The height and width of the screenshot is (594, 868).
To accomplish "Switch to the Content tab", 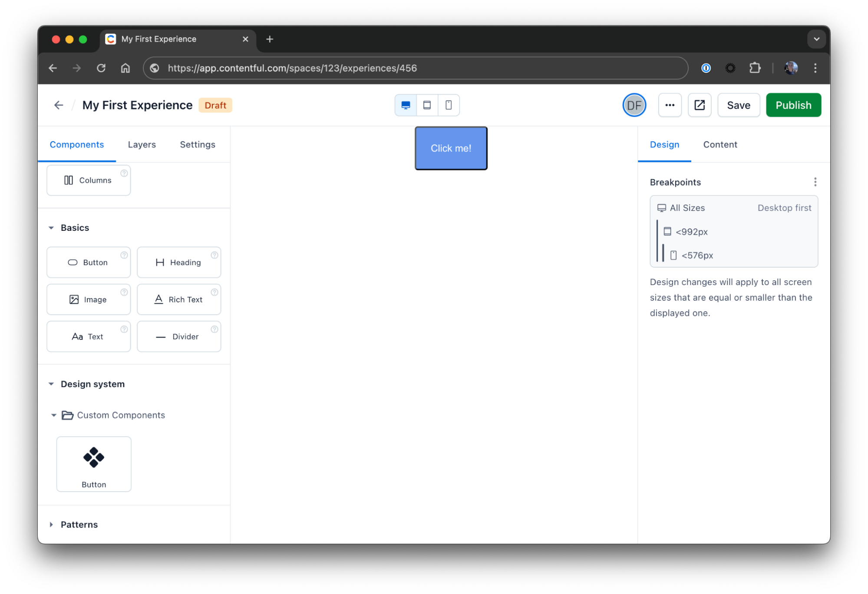I will pos(720,144).
